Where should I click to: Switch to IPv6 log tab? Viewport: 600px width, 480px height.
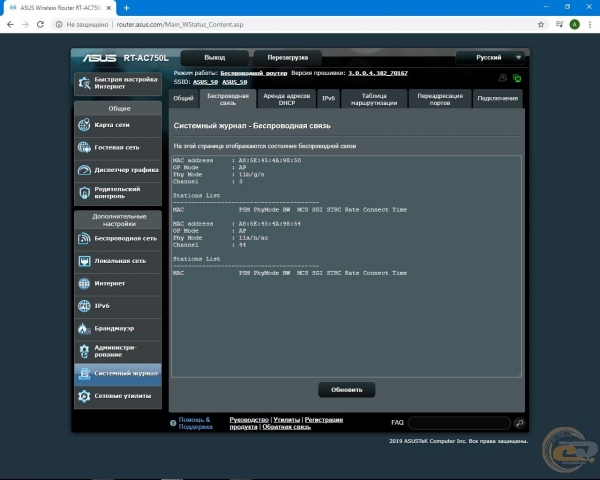[x=328, y=99]
